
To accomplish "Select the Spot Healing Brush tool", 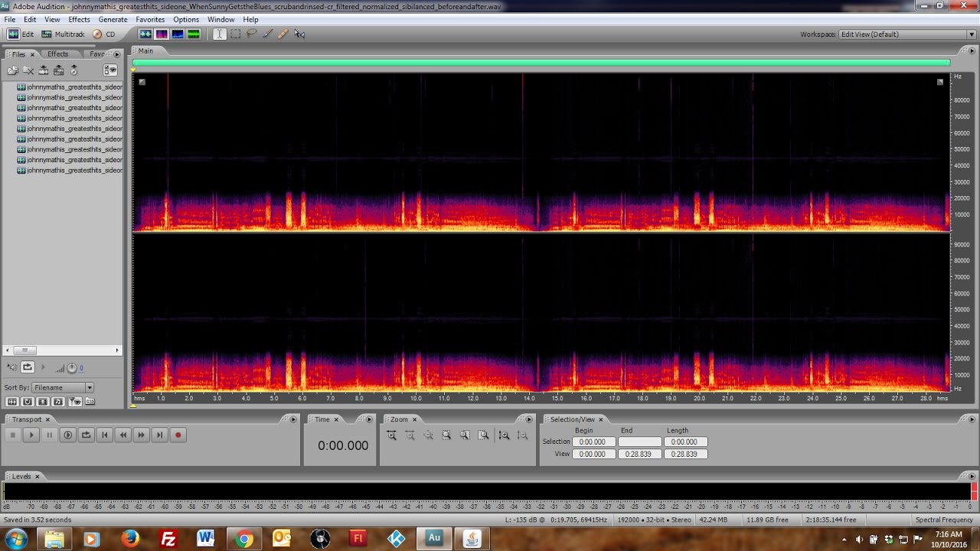I will pyautogui.click(x=283, y=34).
